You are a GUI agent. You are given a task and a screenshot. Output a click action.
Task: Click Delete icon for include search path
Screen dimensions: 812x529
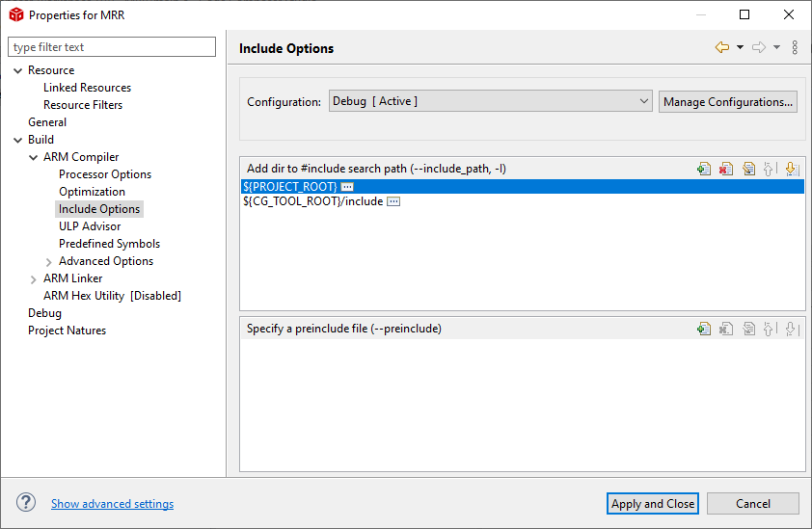(726, 169)
